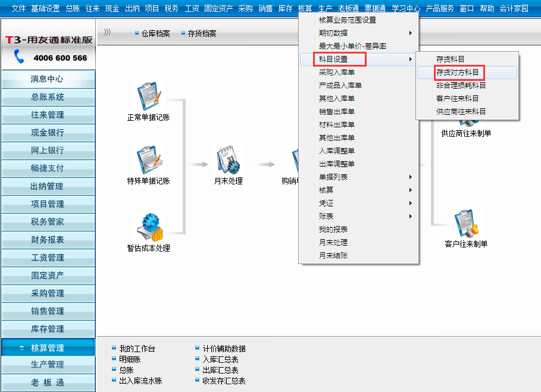Viewport: 541px width, 392px height.
Task: Click the 正常单据记账 workflow icon
Action: click(x=149, y=96)
